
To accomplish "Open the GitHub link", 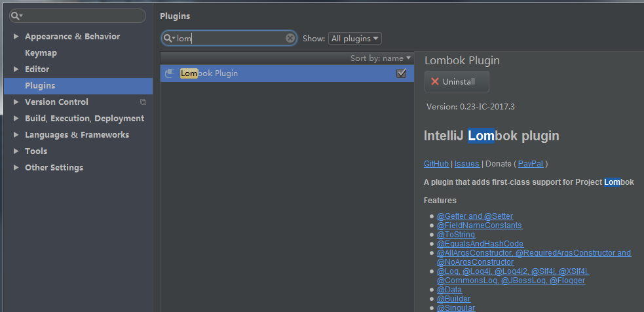I will pos(436,164).
